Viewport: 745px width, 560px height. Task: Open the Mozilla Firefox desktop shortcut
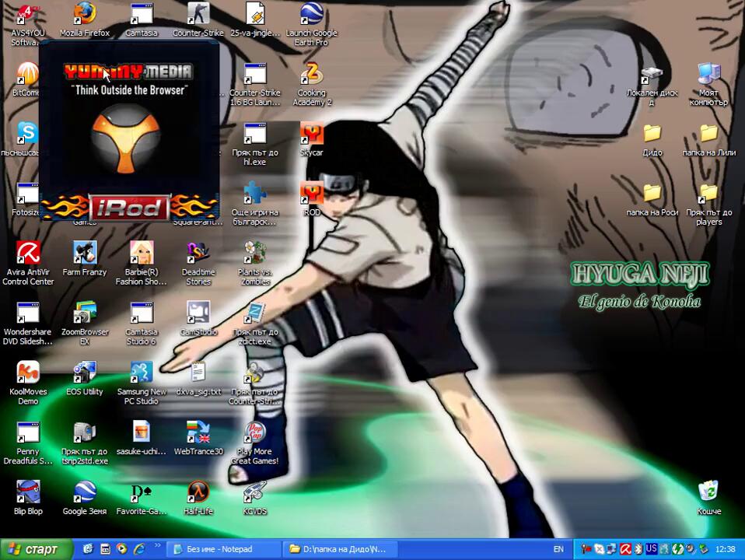(x=85, y=15)
